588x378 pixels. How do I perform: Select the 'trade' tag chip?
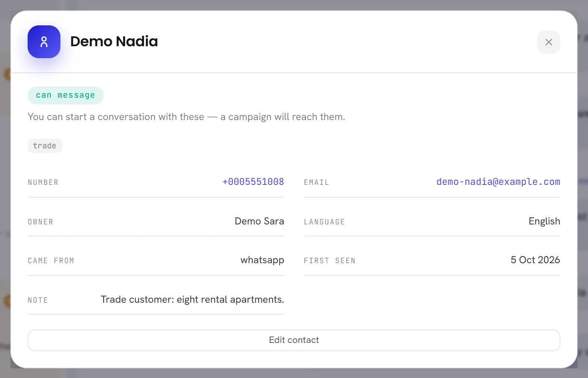(45, 146)
